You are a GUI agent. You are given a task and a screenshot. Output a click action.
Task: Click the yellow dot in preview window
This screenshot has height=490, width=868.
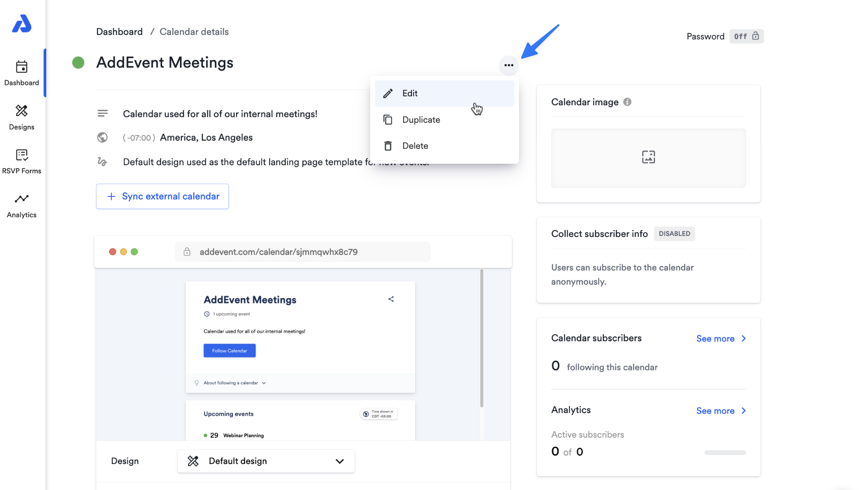(123, 252)
